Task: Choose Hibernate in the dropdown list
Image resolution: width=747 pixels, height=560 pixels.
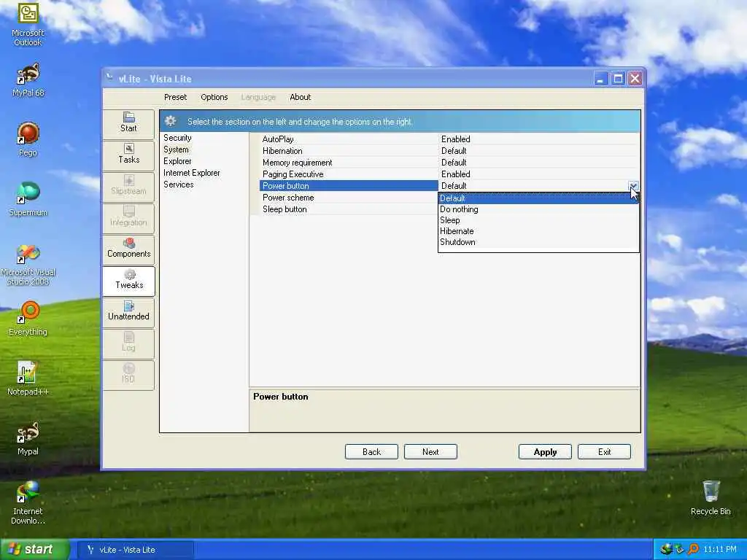Action: (538, 231)
